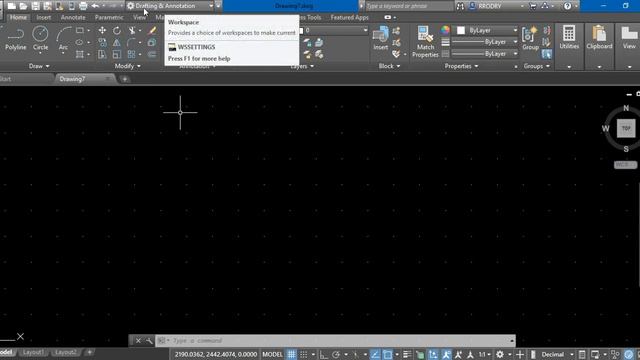640x360 pixels.
Task: Select the Arc tool
Action: 63,38
